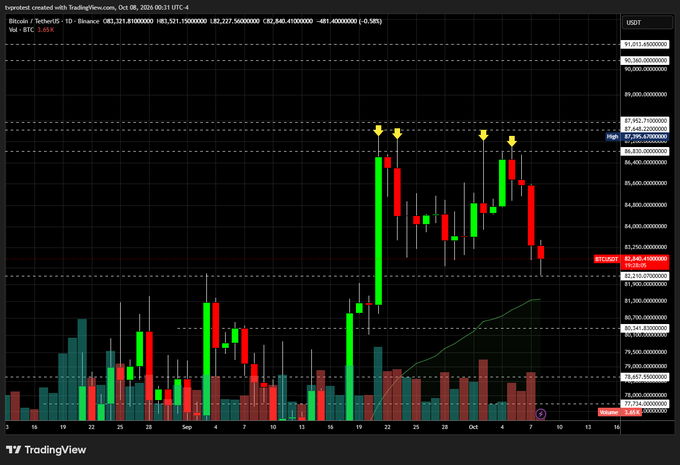Click the purple lightning bolt icon near the date axis

point(540,414)
